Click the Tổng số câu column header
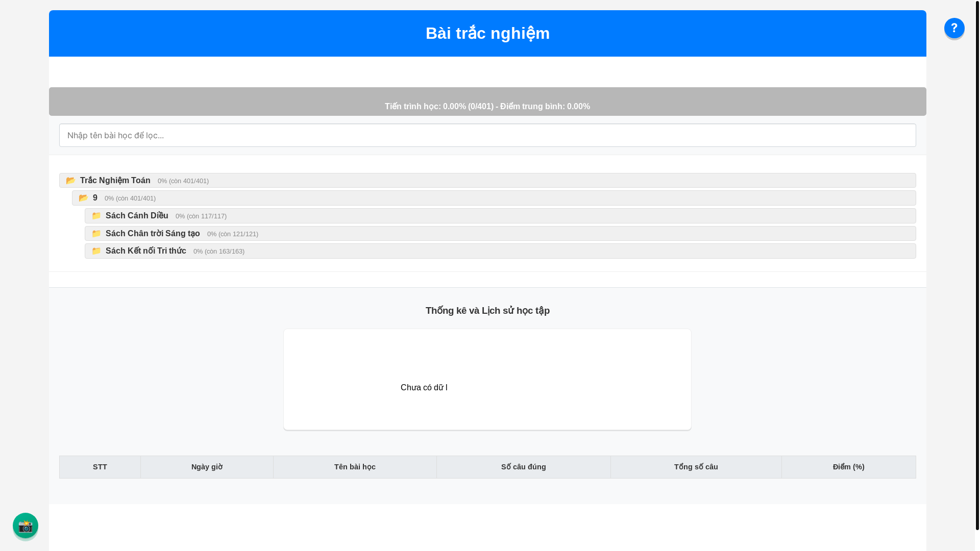This screenshot has width=980, height=551. point(696,467)
